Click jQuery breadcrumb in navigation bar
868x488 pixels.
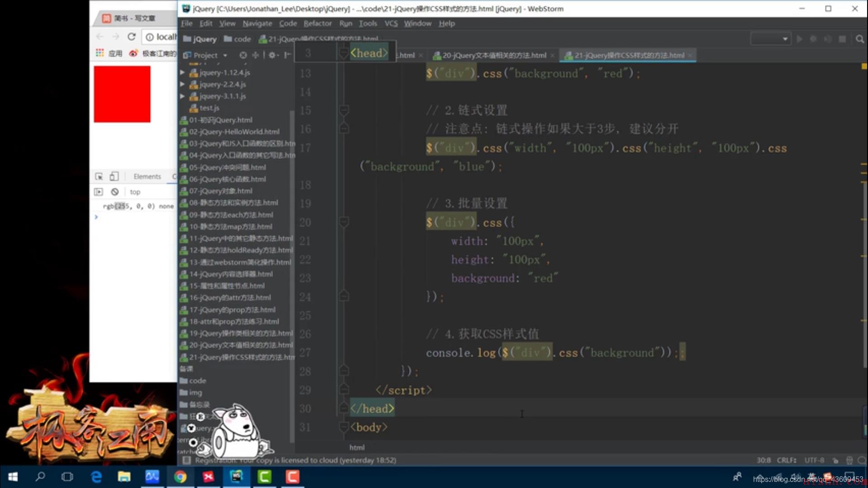[x=200, y=39]
